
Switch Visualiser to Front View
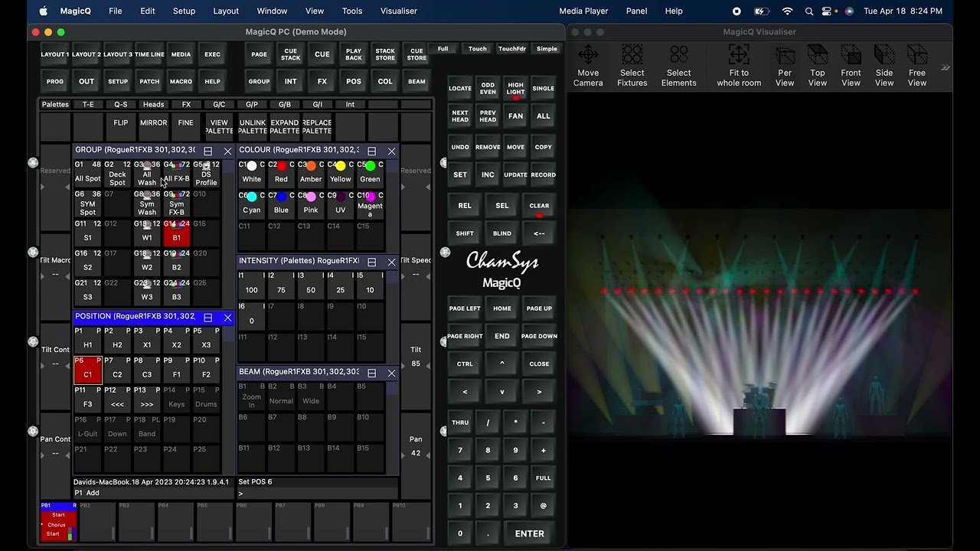click(x=851, y=66)
